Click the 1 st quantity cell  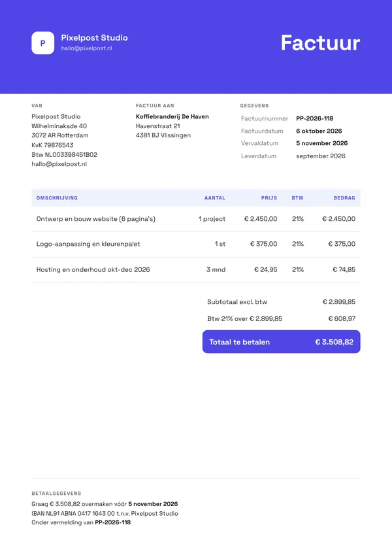tap(220, 244)
